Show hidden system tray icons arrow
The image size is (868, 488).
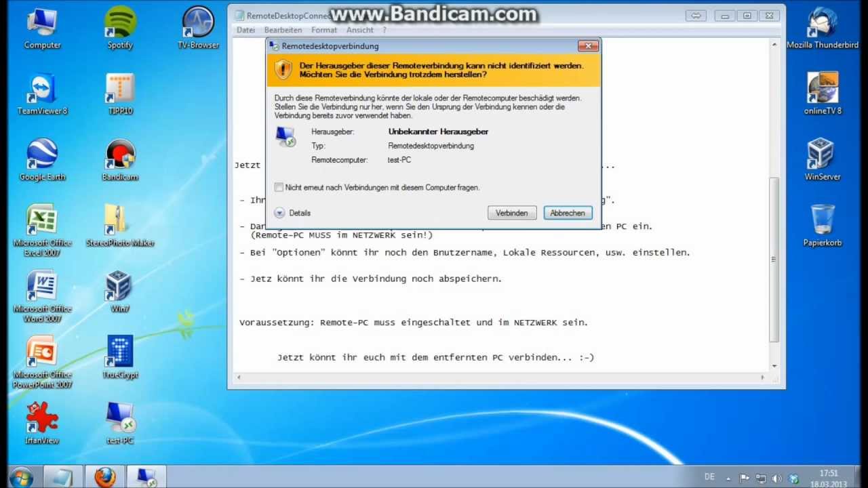[x=728, y=479]
